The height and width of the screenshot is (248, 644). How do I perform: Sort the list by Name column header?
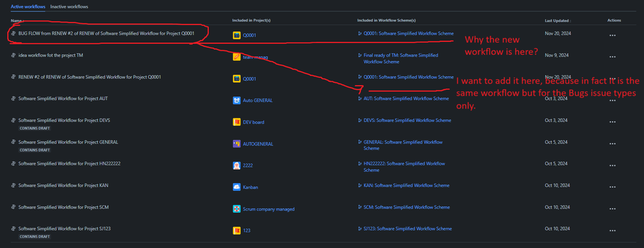point(17,21)
